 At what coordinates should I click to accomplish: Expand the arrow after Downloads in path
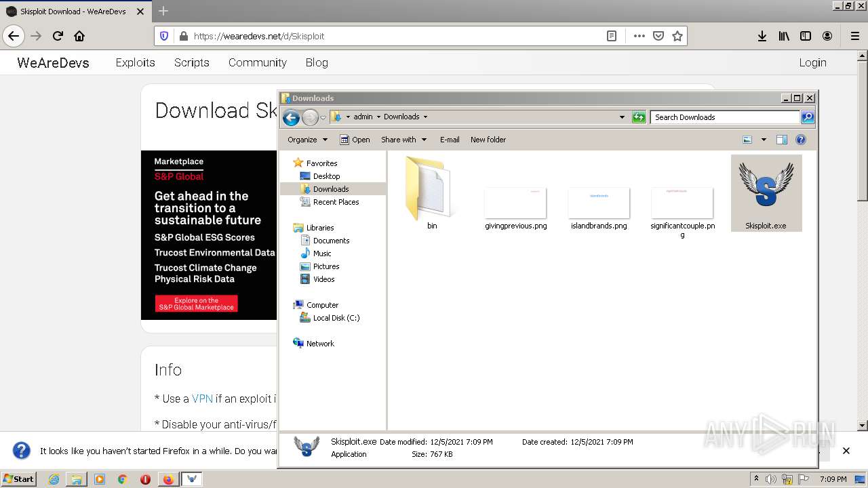(x=425, y=117)
